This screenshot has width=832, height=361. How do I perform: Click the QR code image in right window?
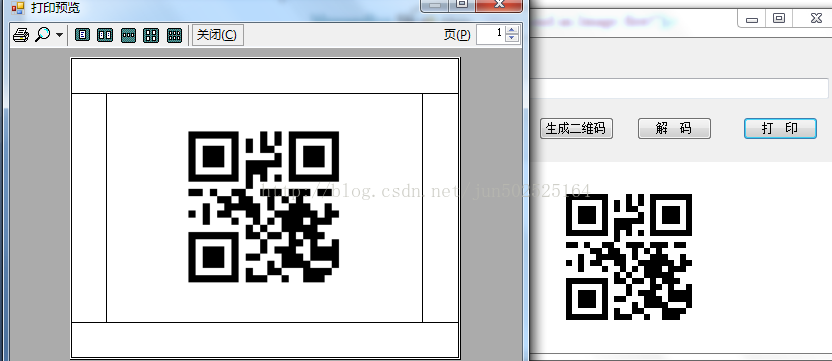tap(629, 257)
